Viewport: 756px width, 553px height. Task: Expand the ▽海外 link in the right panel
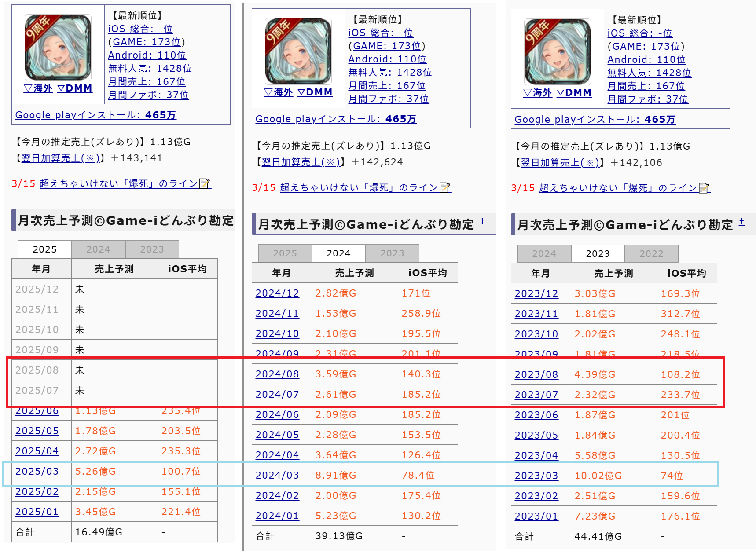pos(538,92)
